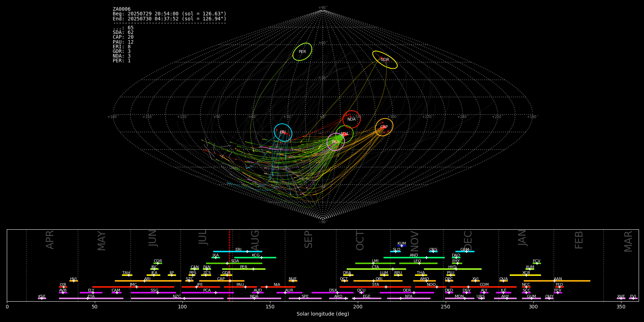
Task: Select the KUM shower bar in timeline
Action: tap(402, 246)
